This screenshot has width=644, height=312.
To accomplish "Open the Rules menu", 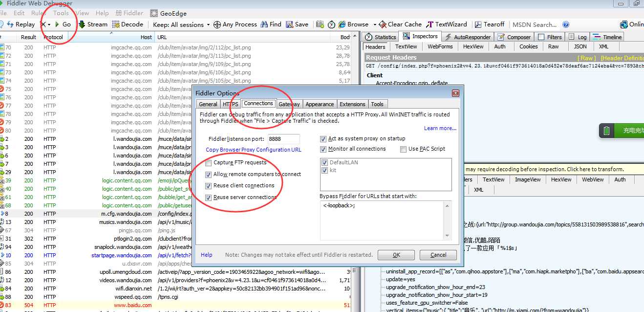I will [x=39, y=13].
